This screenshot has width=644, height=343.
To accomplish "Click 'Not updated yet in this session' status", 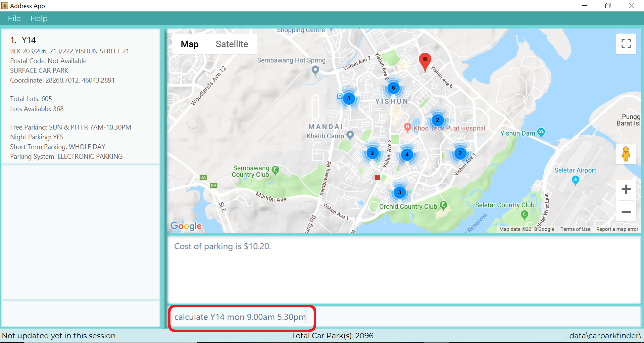I will tap(59, 336).
